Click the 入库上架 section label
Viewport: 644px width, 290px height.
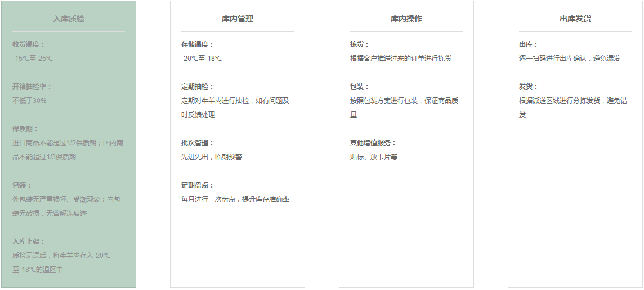click(x=28, y=242)
